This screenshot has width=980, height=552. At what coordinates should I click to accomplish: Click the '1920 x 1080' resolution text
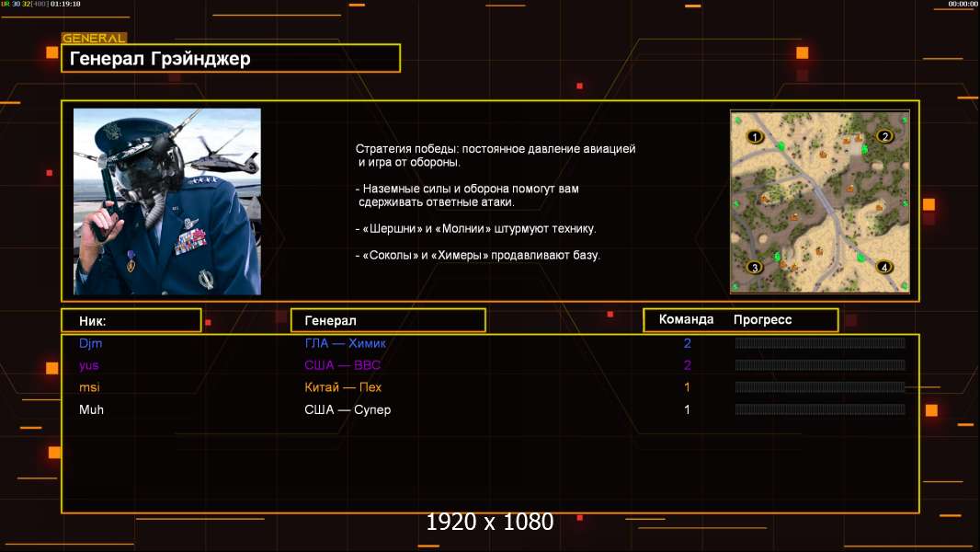point(490,522)
